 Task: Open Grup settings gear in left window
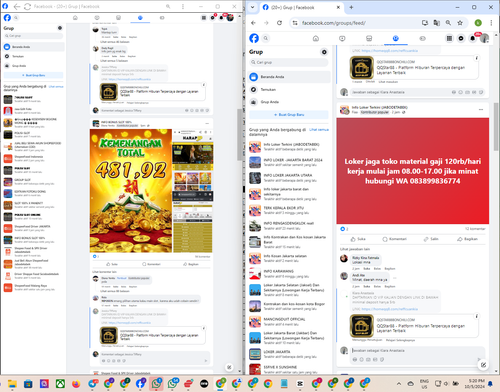pyautogui.click(x=60, y=28)
